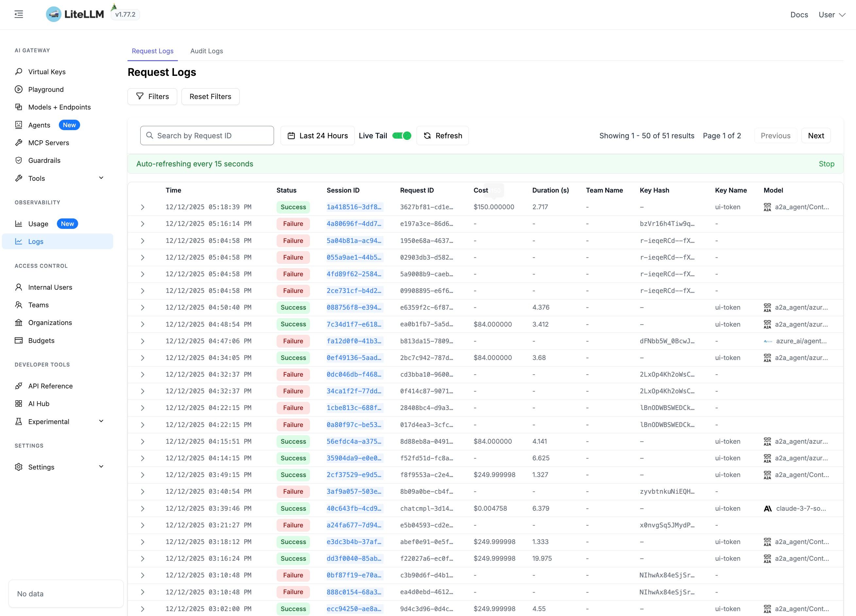Switch to the Audit Logs tab
Screen dimensions: 856x616
[206, 51]
